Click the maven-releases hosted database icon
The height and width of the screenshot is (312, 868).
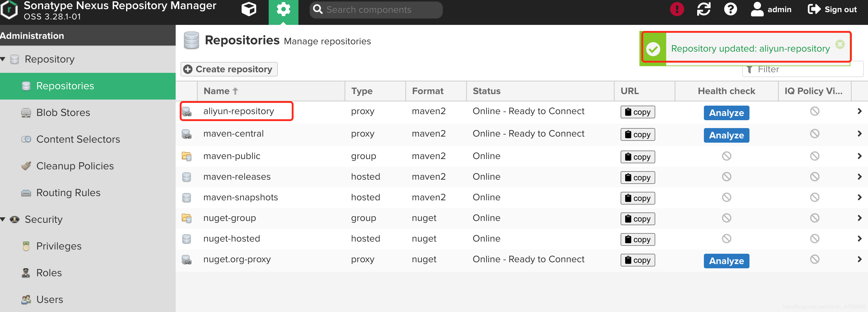click(x=186, y=177)
